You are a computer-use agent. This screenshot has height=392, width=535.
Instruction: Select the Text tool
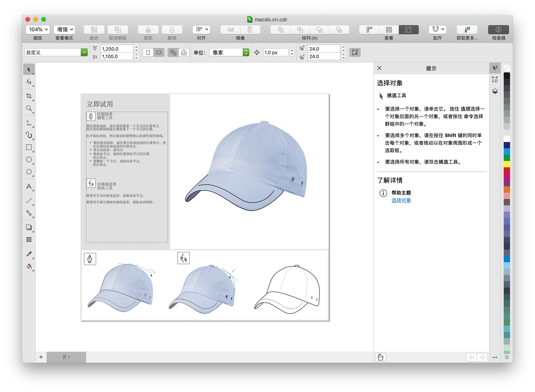(29, 187)
